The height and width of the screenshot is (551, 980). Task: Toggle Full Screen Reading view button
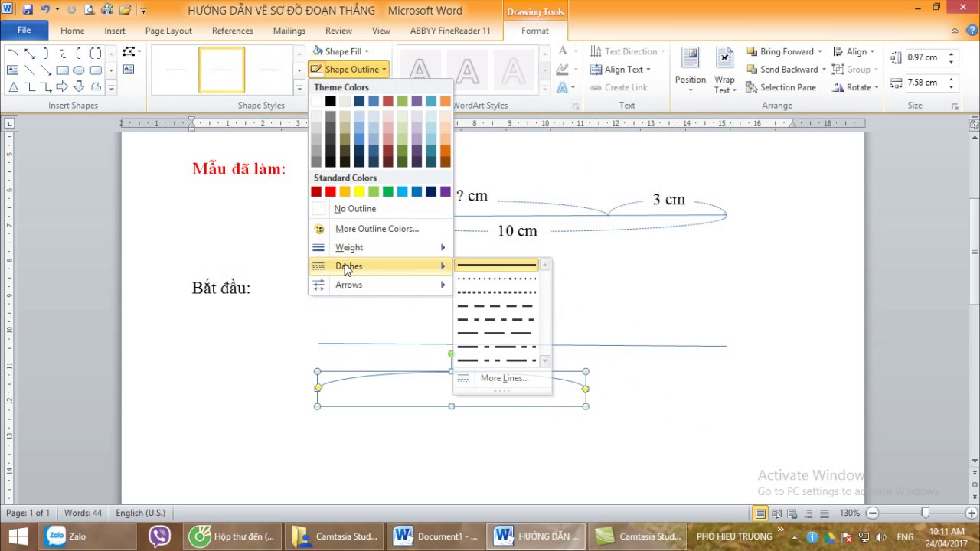tap(777, 514)
